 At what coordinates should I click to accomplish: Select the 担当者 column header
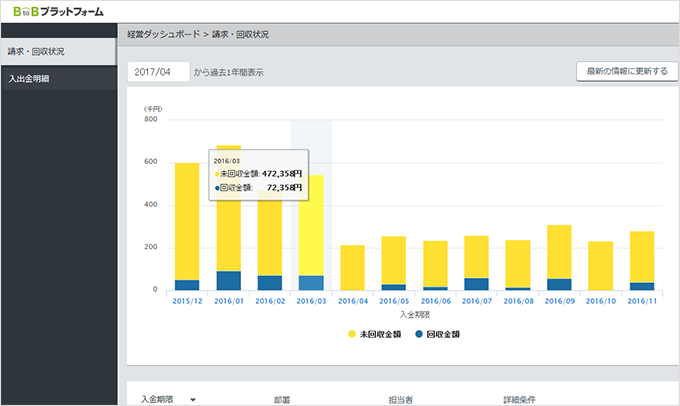click(402, 399)
